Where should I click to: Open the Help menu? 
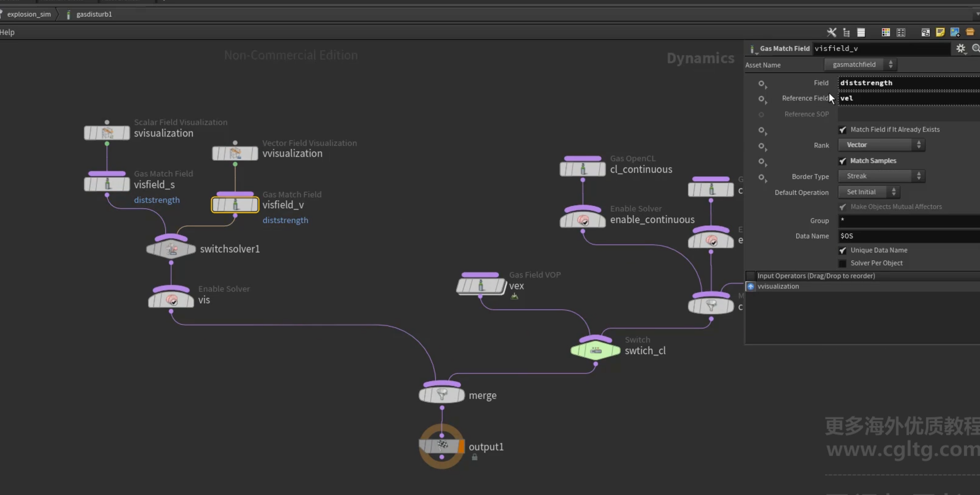[7, 32]
